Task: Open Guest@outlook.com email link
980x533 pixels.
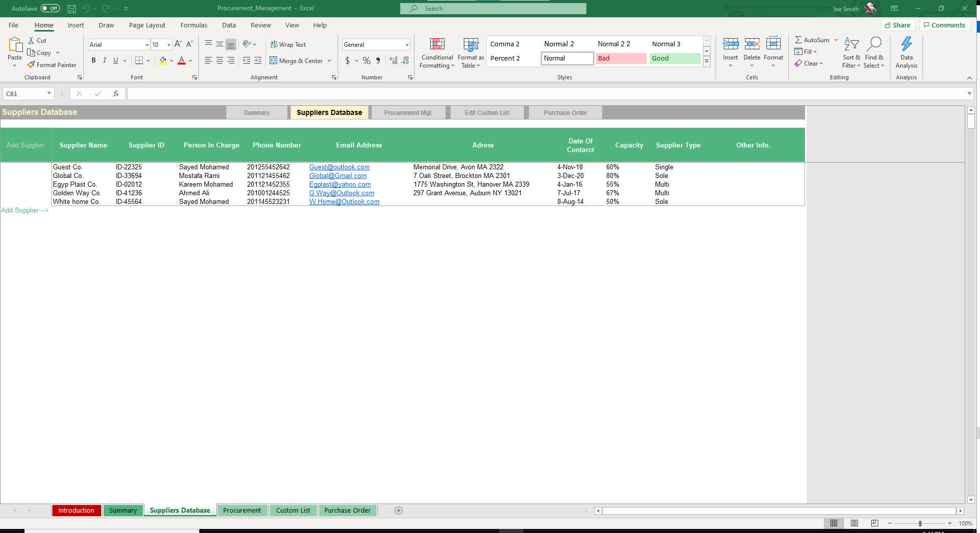Action: coord(339,167)
